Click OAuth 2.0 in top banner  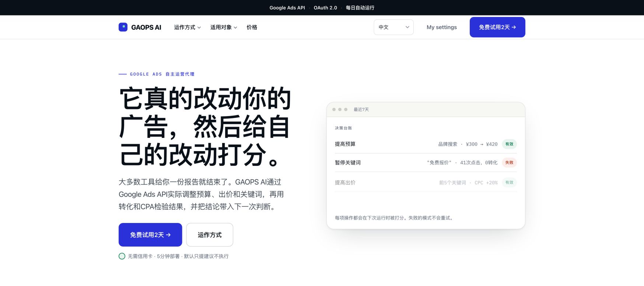325,8
